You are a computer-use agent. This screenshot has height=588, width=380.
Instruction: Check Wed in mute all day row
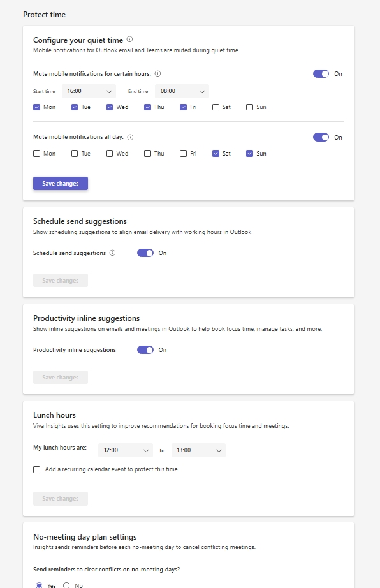(x=110, y=153)
